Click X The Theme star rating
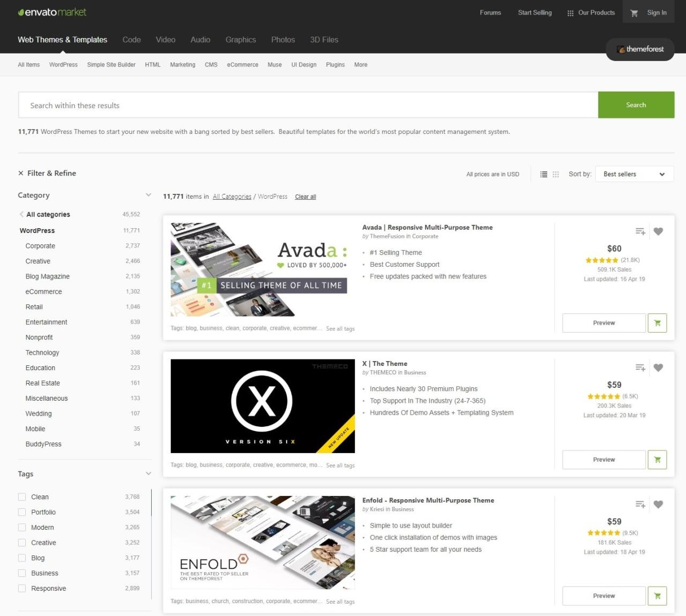This screenshot has height=616, width=686. 603,396
